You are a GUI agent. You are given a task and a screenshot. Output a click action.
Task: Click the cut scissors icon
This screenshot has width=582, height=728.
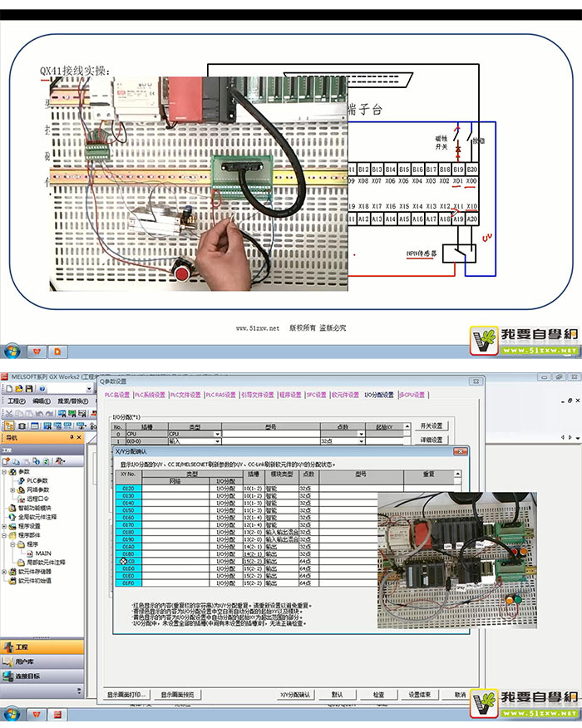9,413
